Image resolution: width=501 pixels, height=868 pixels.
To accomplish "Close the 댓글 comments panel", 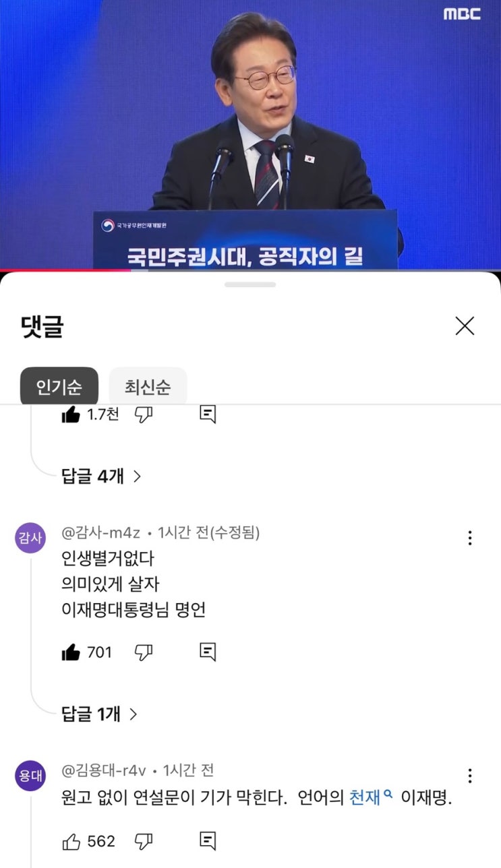I will (465, 326).
